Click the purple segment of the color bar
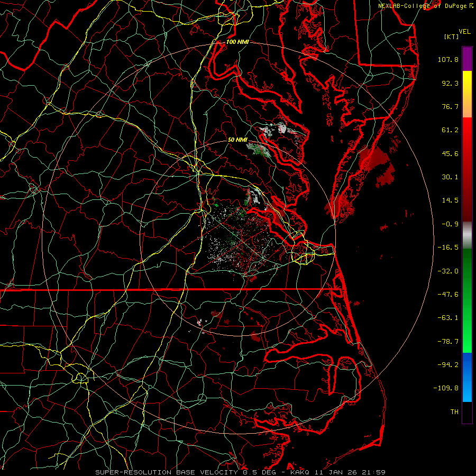The height and width of the screenshot is (476, 476). click(467, 59)
